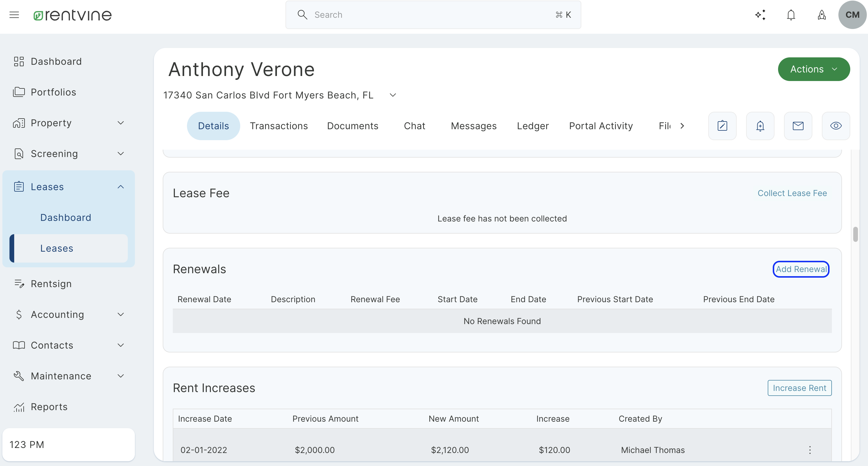The height and width of the screenshot is (466, 868).
Task: Collapse the Leases sidebar section
Action: coord(121,187)
